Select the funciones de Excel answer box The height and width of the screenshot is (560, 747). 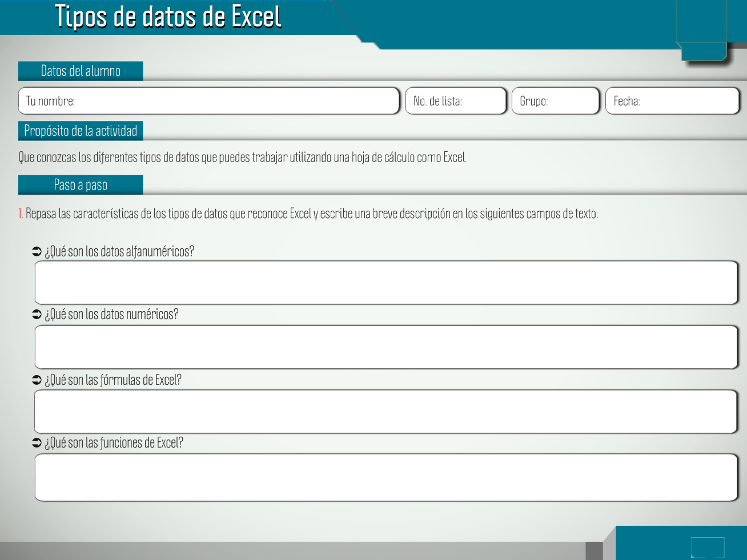point(386,478)
